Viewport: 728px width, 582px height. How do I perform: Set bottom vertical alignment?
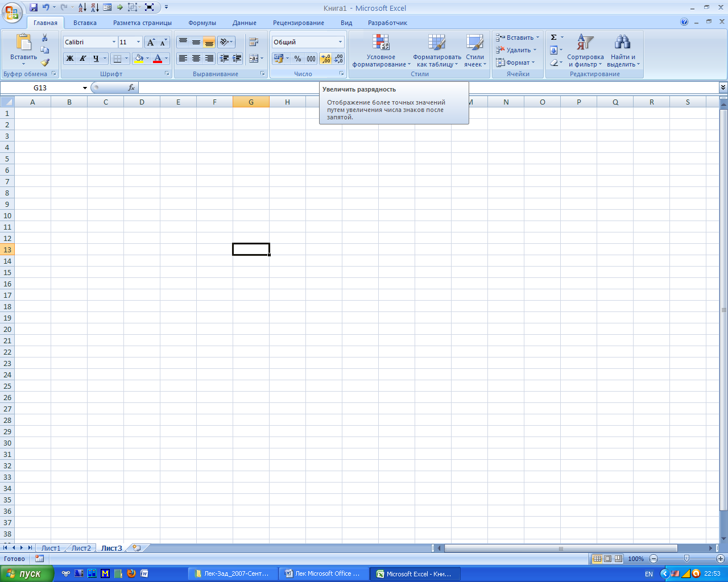pyautogui.click(x=209, y=42)
